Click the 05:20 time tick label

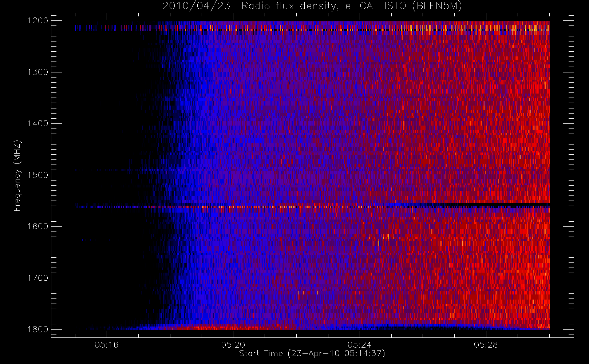click(233, 345)
